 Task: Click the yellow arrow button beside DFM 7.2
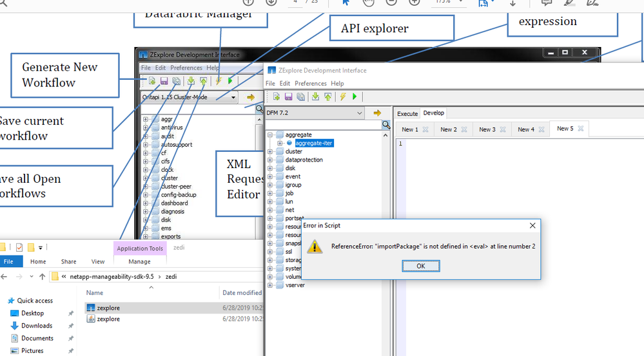(377, 113)
